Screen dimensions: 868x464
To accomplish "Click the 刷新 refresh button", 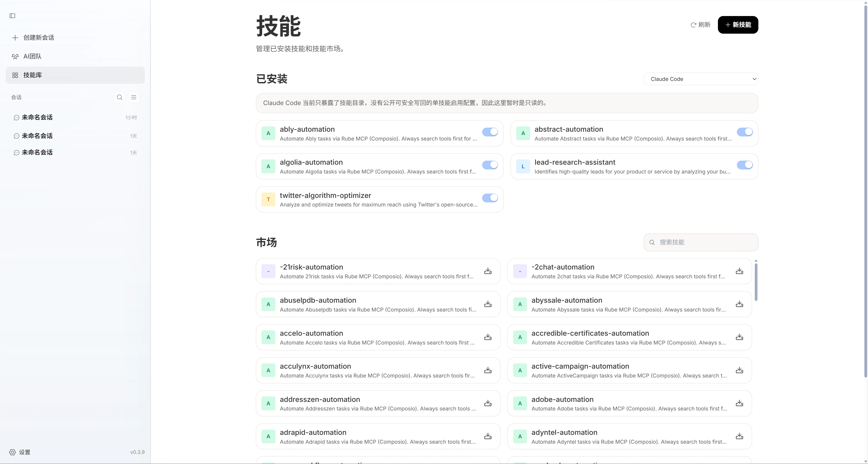I will [701, 25].
